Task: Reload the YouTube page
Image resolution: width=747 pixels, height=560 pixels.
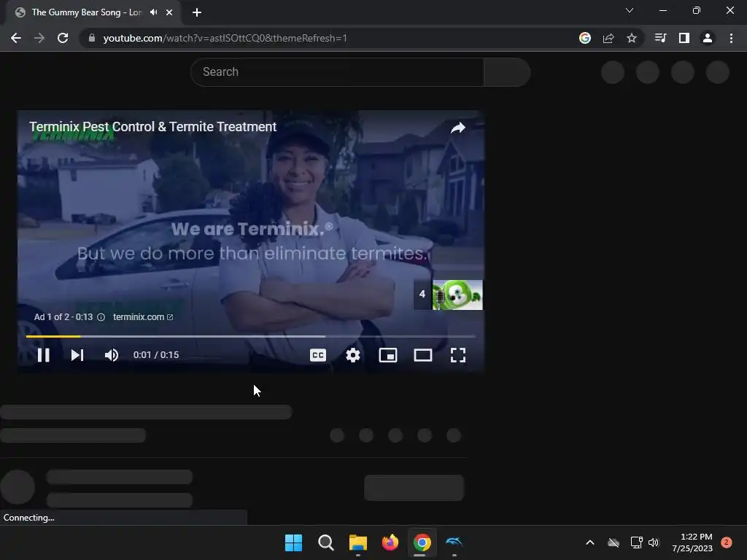Action: click(x=63, y=38)
